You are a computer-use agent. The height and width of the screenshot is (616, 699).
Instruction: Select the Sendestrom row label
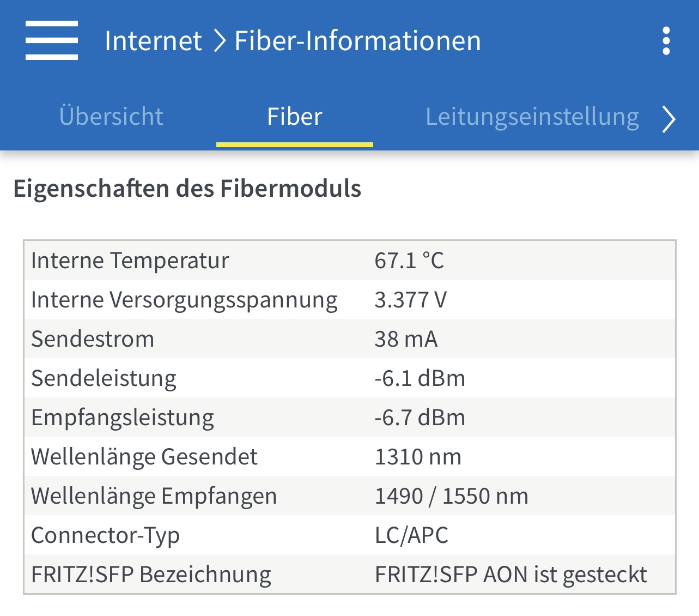(x=93, y=339)
